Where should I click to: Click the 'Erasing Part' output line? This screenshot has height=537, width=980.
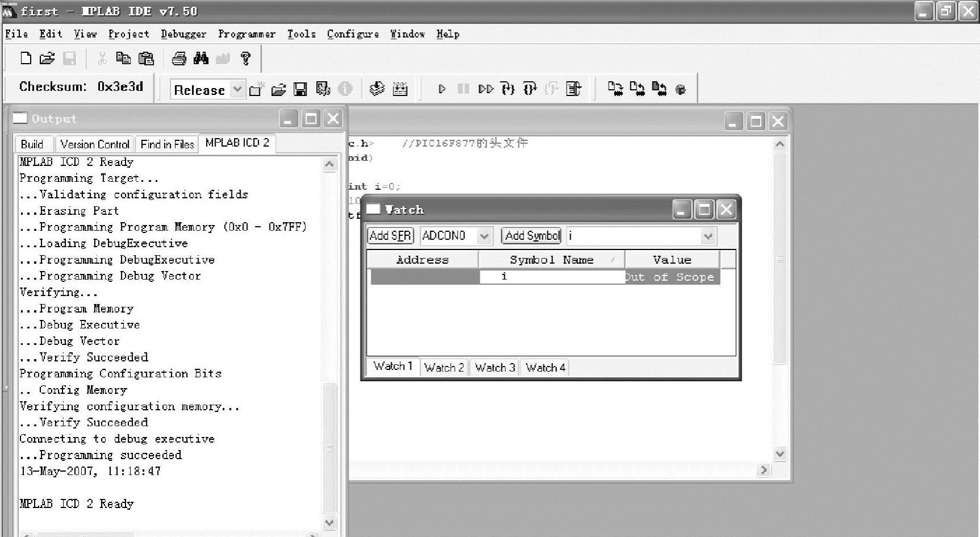coord(69,211)
